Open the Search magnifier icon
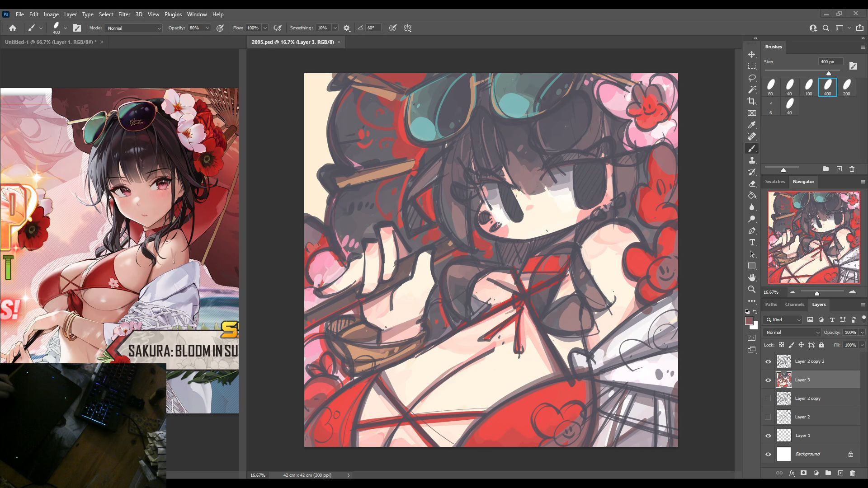 click(826, 28)
